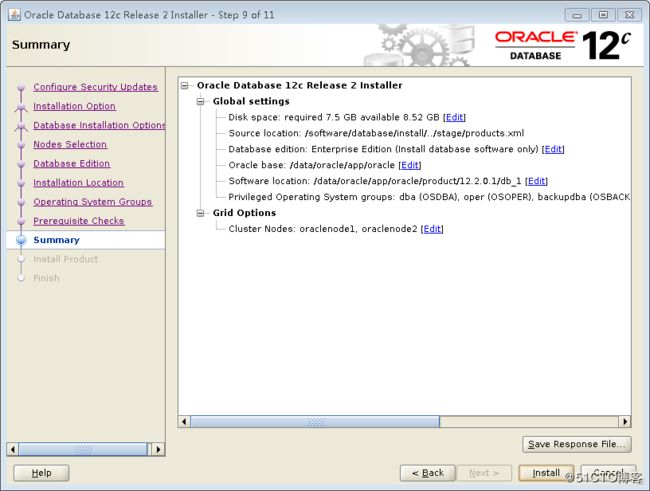Edit the Disk space setting
The image size is (650, 491).
(x=454, y=117)
